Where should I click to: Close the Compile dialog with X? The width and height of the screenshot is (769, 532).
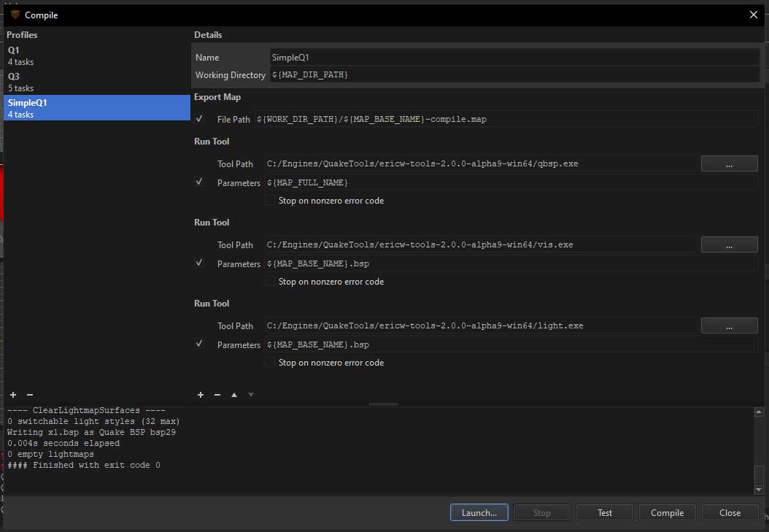pyautogui.click(x=753, y=15)
